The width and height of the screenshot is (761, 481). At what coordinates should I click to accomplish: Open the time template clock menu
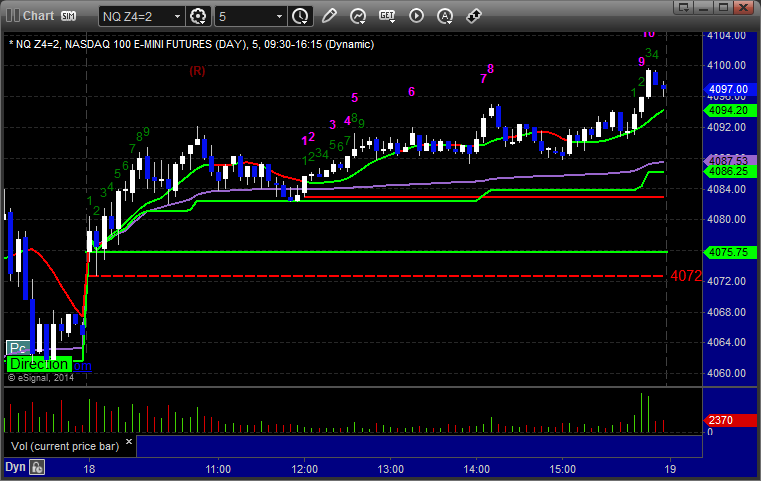tap(300, 17)
